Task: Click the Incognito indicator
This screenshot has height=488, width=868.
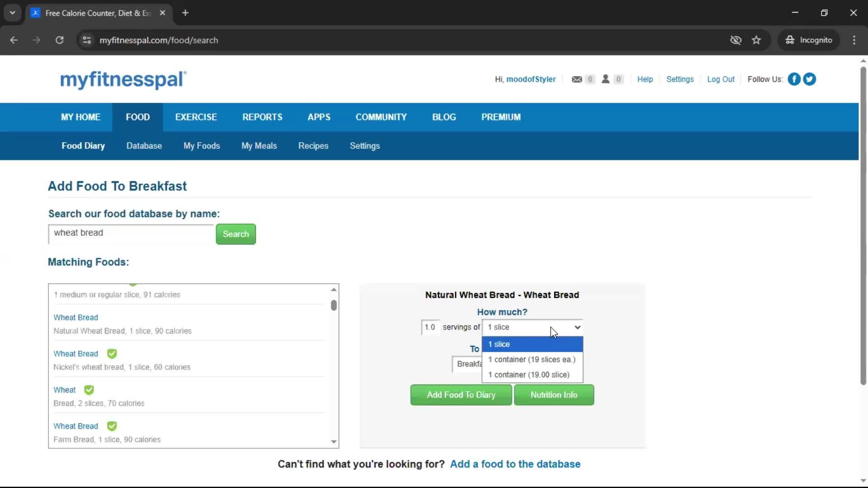Action: 809,40
